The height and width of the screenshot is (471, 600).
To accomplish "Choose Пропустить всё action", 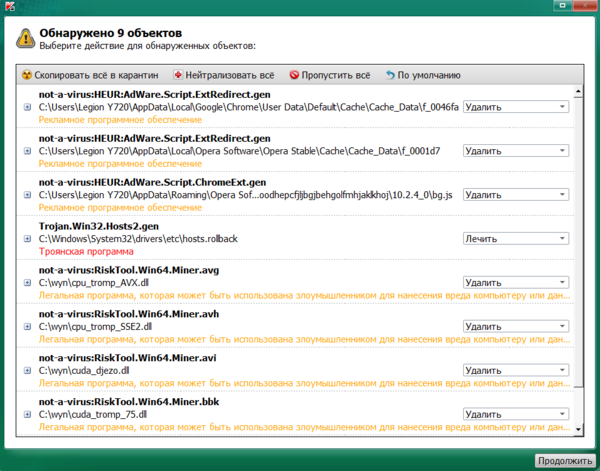I will click(x=330, y=75).
